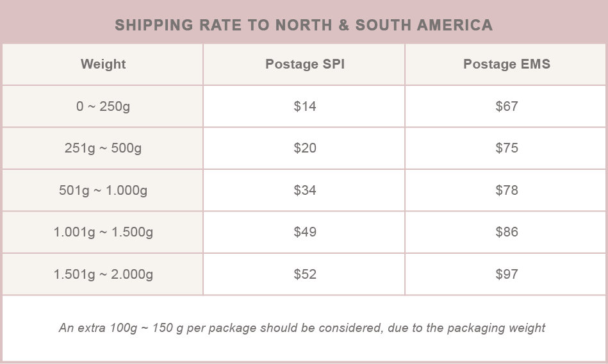Select the $52 SPI price cell

click(x=304, y=274)
